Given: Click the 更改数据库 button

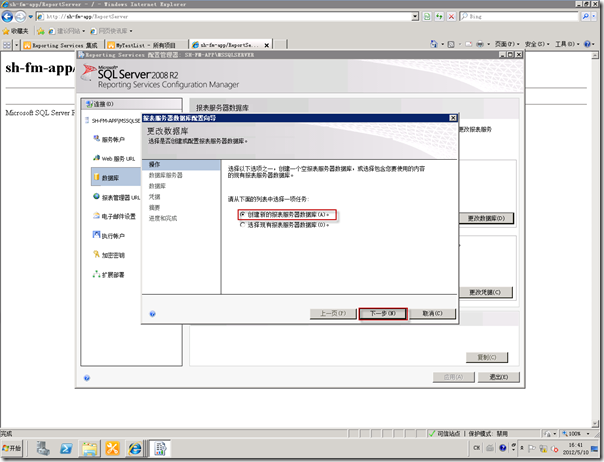Looking at the screenshot, I should [486, 218].
